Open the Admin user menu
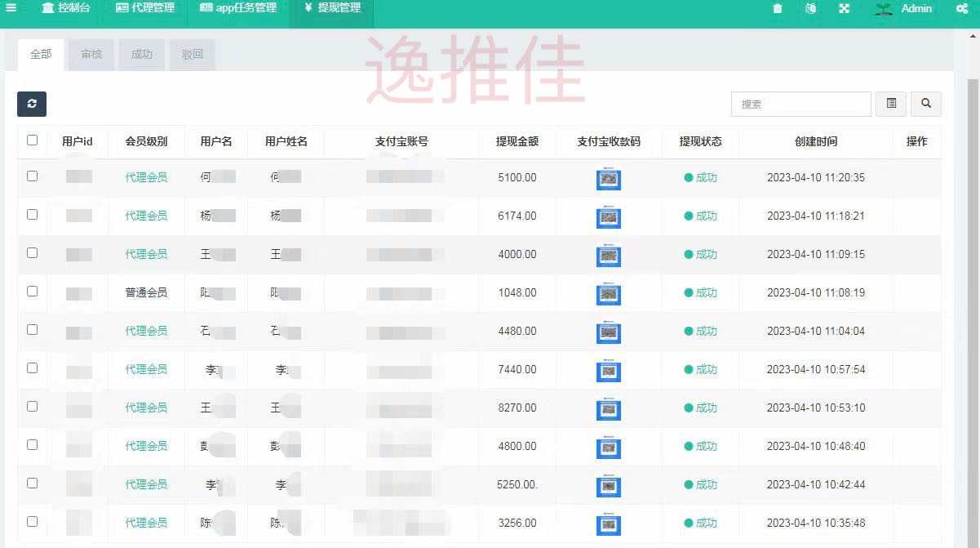 point(904,9)
